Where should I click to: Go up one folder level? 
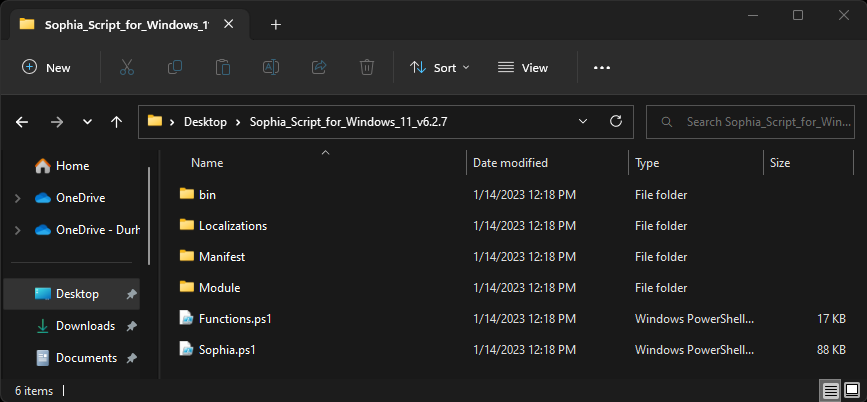coord(116,122)
